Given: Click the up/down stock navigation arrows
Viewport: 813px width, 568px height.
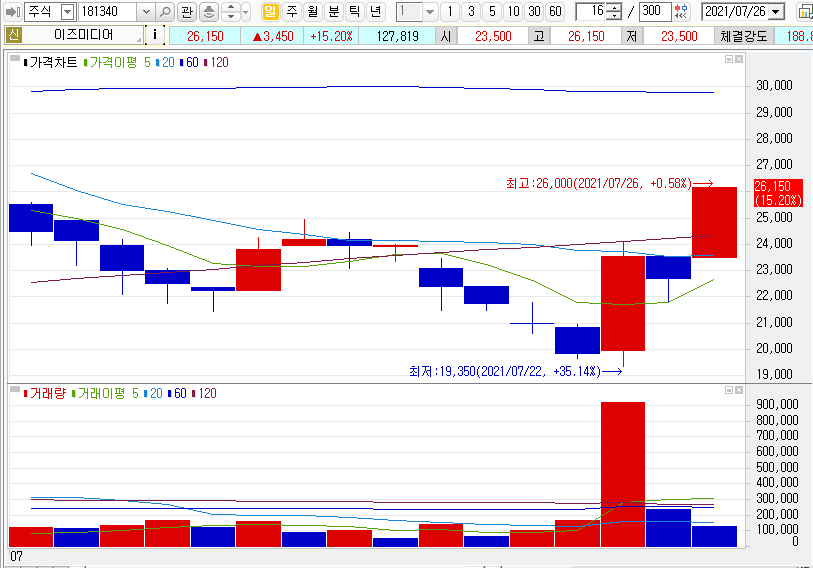Looking at the screenshot, I should [231, 11].
